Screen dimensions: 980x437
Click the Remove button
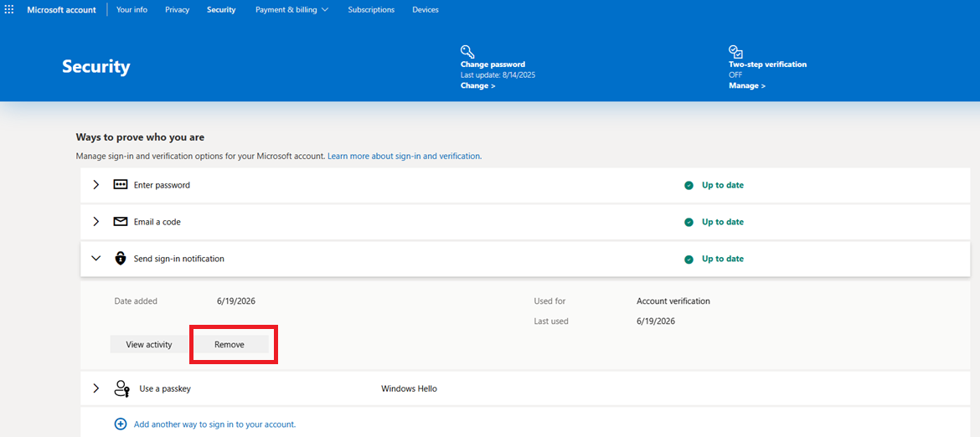point(230,344)
